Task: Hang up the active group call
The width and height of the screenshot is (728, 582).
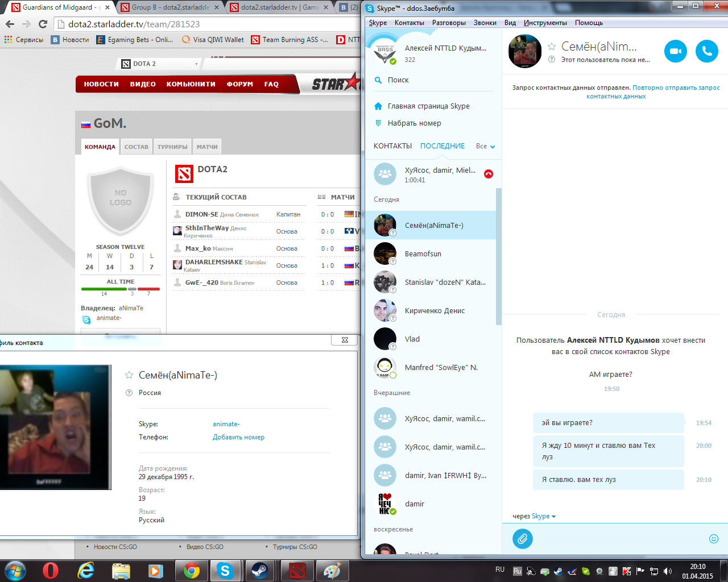Action: click(x=488, y=174)
